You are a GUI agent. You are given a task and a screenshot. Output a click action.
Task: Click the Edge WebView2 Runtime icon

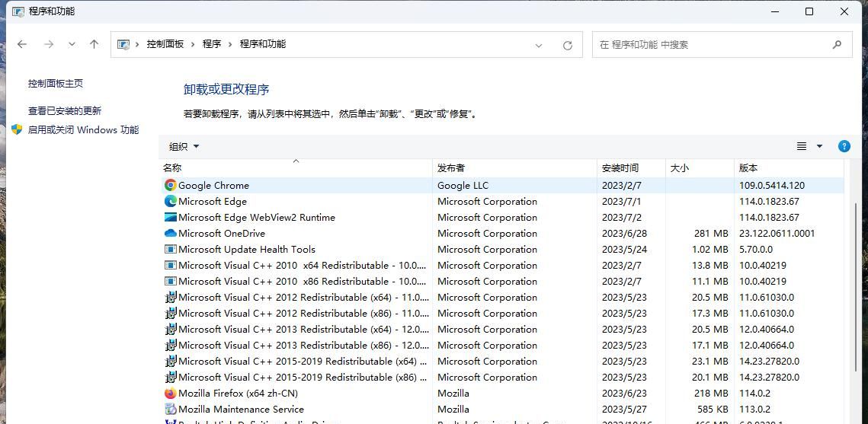coord(171,217)
